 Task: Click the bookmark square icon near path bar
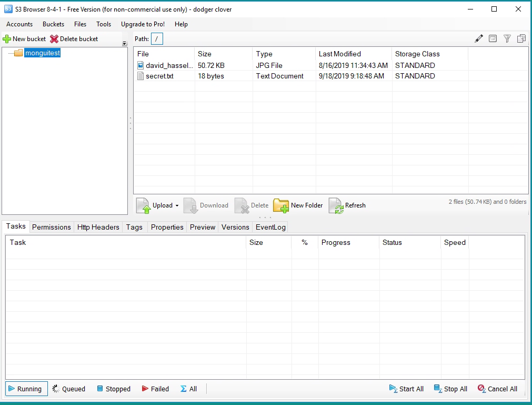[x=493, y=38]
